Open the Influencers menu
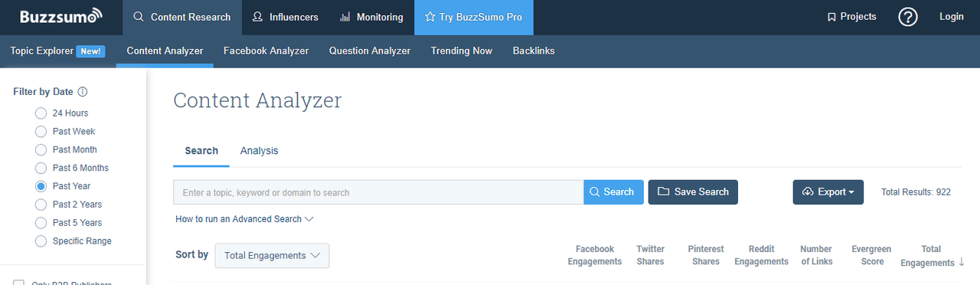 (286, 17)
